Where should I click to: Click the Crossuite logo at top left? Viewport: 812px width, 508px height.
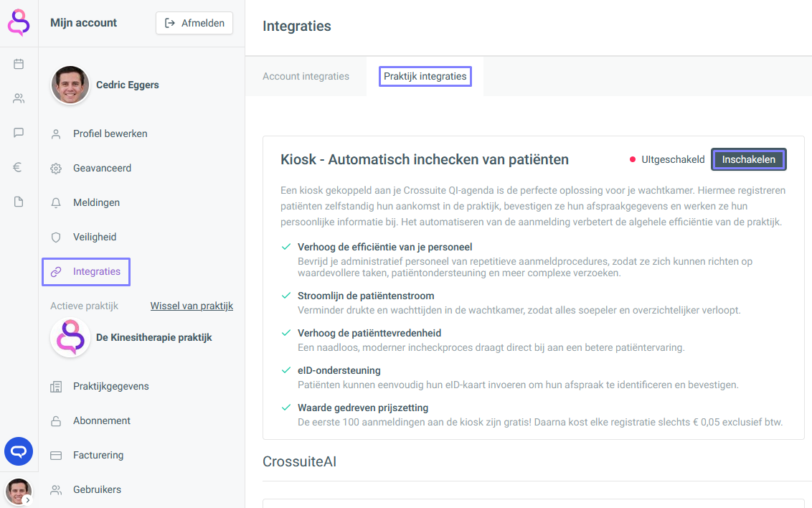click(x=19, y=22)
